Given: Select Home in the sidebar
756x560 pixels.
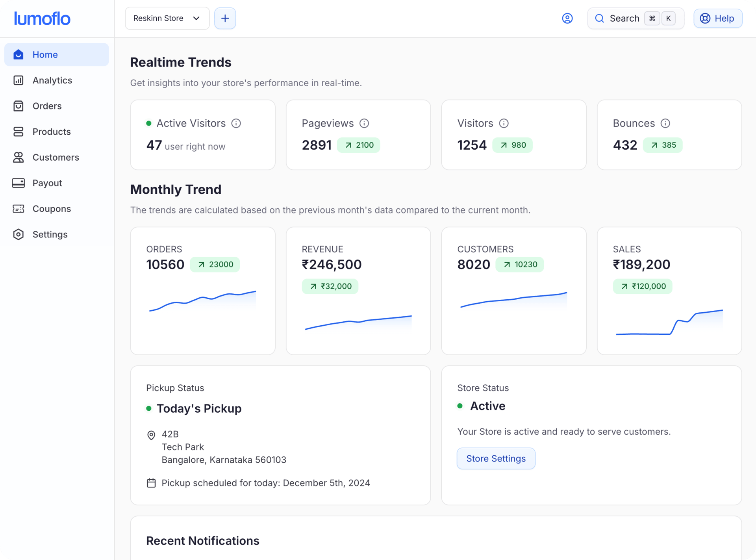Looking at the screenshot, I should (x=45, y=54).
